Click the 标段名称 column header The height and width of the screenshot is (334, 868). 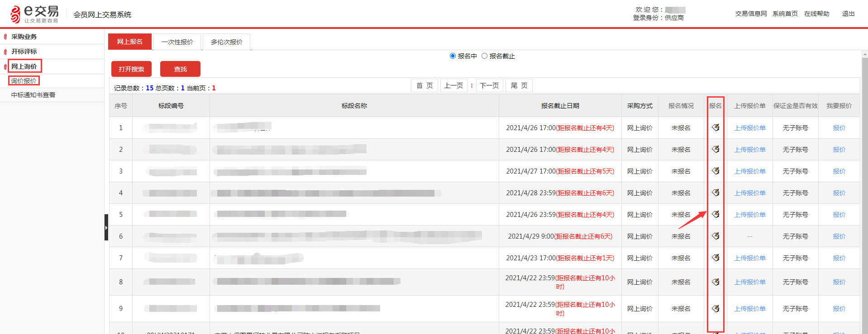[x=354, y=106]
